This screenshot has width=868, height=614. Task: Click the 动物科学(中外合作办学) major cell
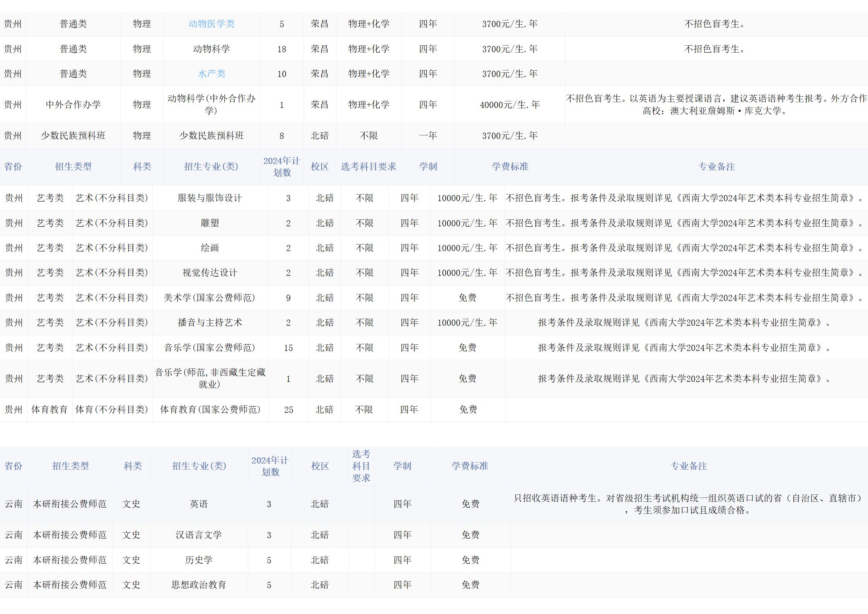tap(211, 105)
